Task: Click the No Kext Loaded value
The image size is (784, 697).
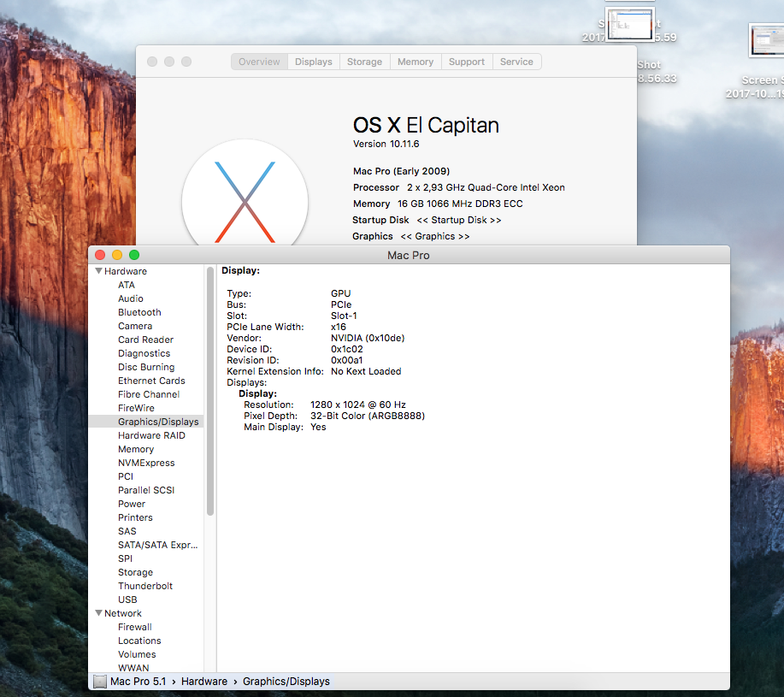Action: point(366,371)
